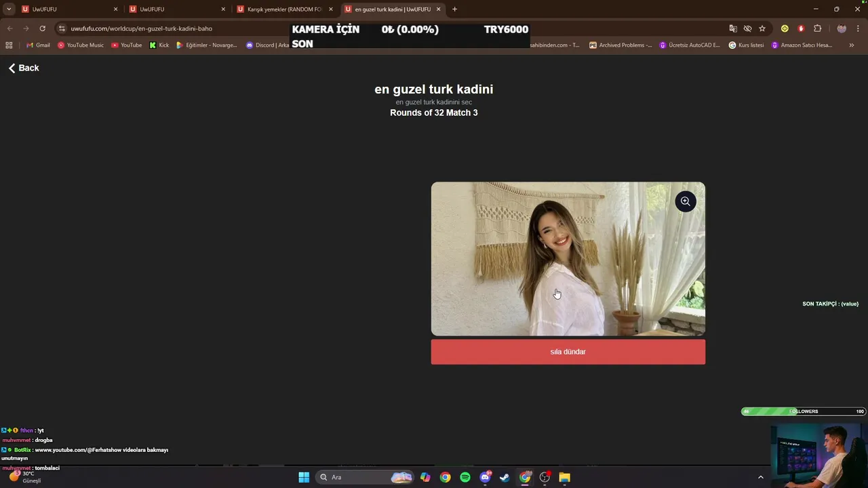Open File Explorer from the taskbar

(x=564, y=477)
